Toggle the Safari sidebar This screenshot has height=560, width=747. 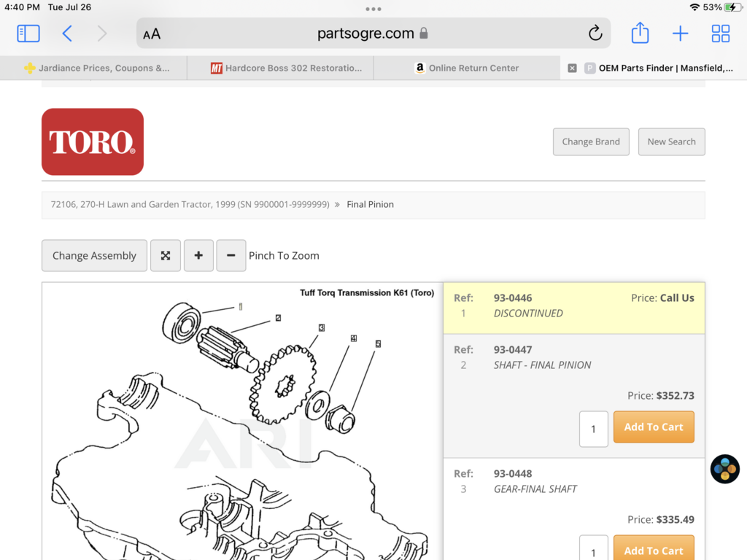(28, 34)
